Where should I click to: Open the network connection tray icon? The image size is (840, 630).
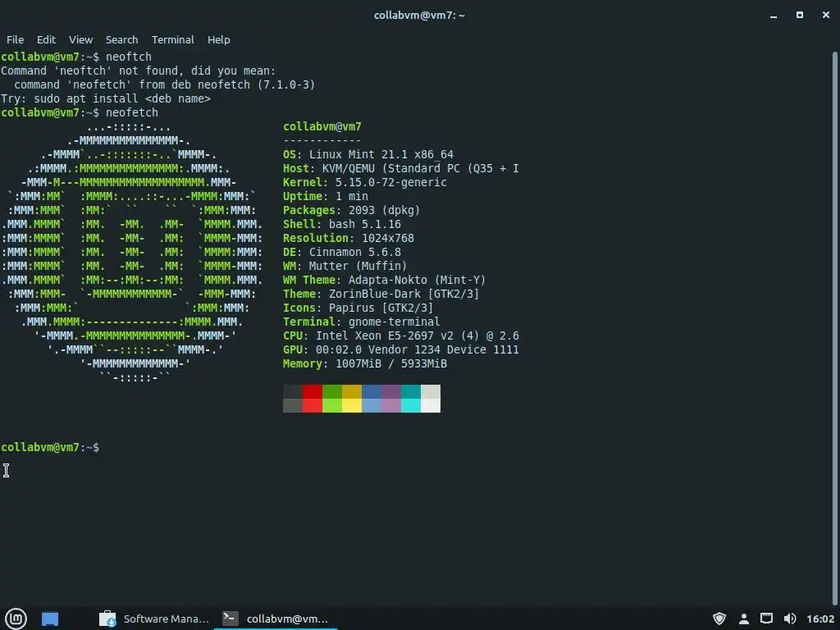tap(767, 619)
